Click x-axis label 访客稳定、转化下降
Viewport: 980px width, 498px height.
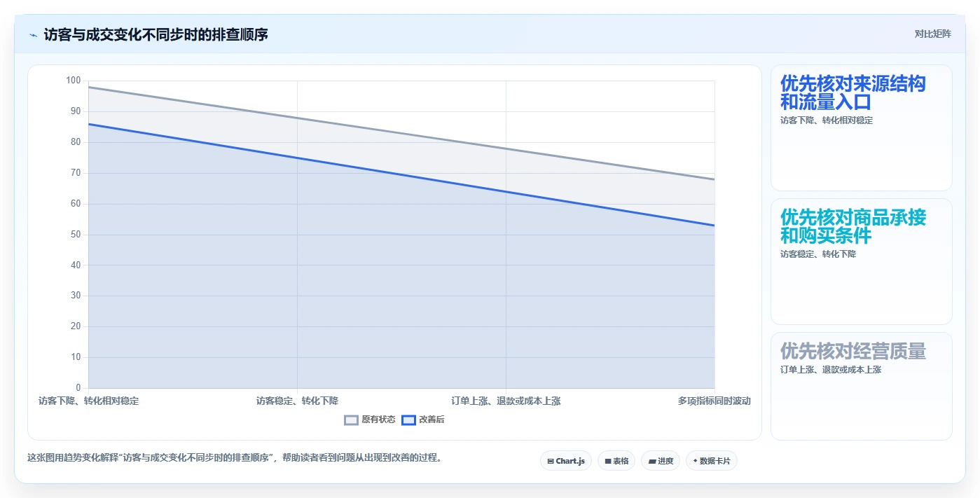[x=297, y=401]
